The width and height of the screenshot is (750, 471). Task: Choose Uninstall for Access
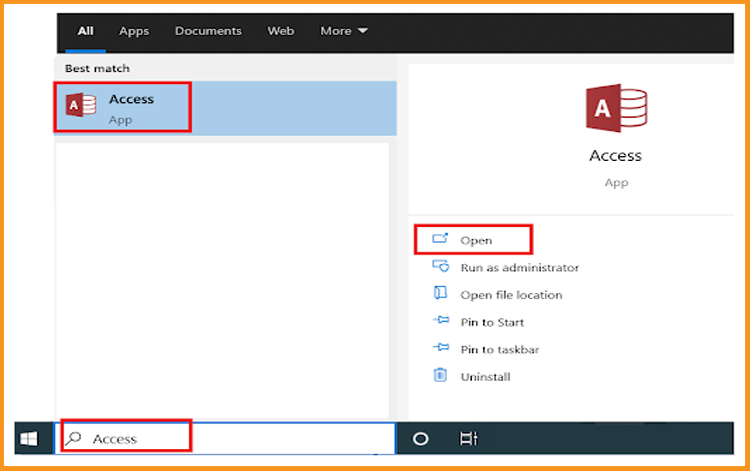[485, 377]
